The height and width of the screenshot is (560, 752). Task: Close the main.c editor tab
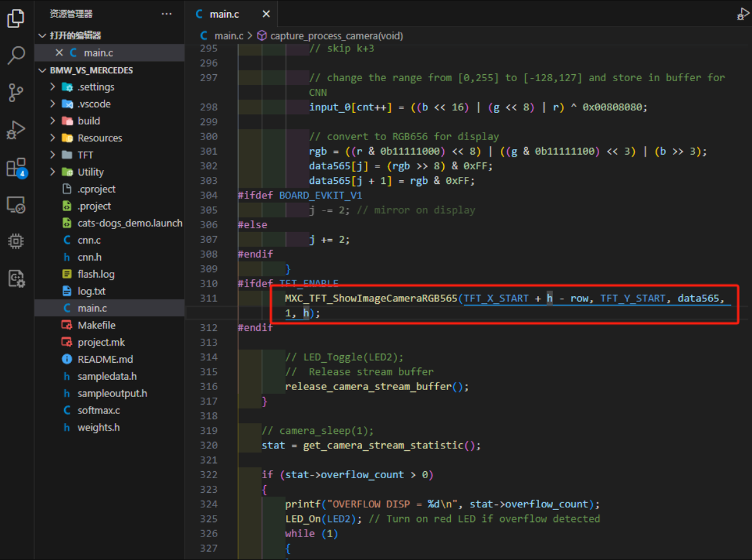(x=266, y=15)
